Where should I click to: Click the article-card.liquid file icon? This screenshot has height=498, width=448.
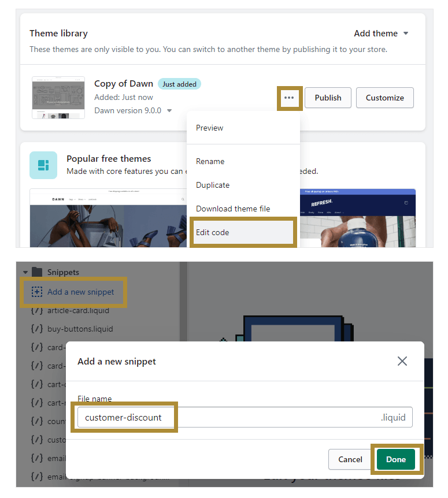[x=37, y=310]
